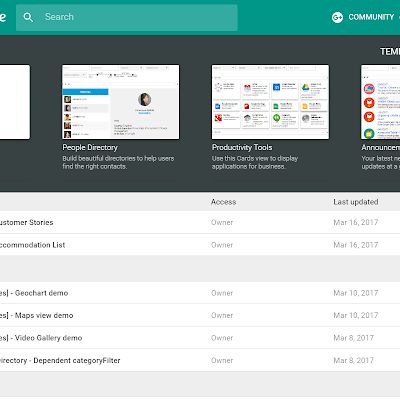The width and height of the screenshot is (400, 400).
Task: Click "Build beautiful directories" description text
Action: [x=118, y=162]
